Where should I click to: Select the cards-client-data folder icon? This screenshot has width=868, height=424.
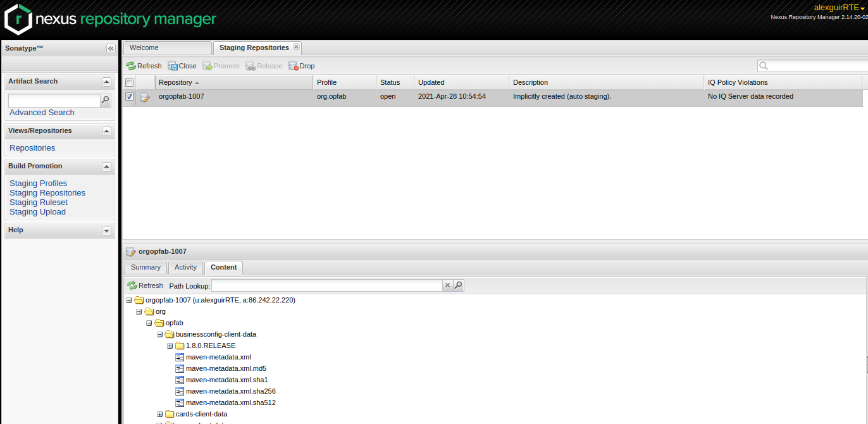170,414
